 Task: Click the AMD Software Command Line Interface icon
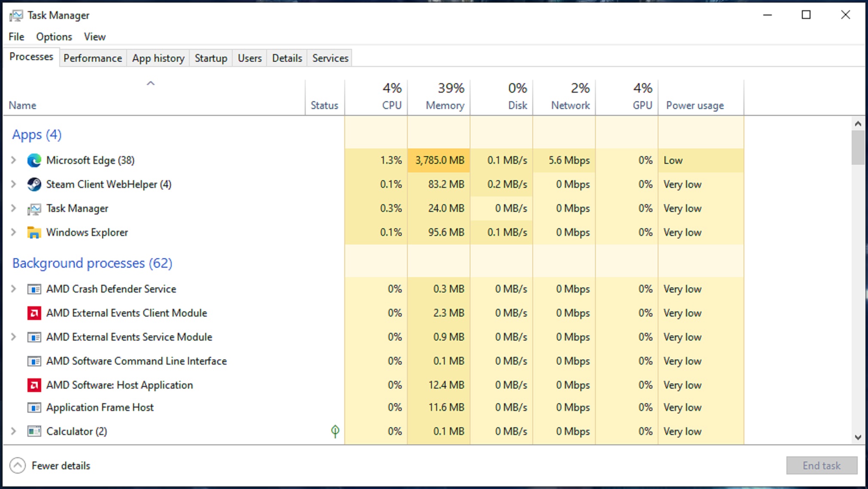(x=34, y=361)
